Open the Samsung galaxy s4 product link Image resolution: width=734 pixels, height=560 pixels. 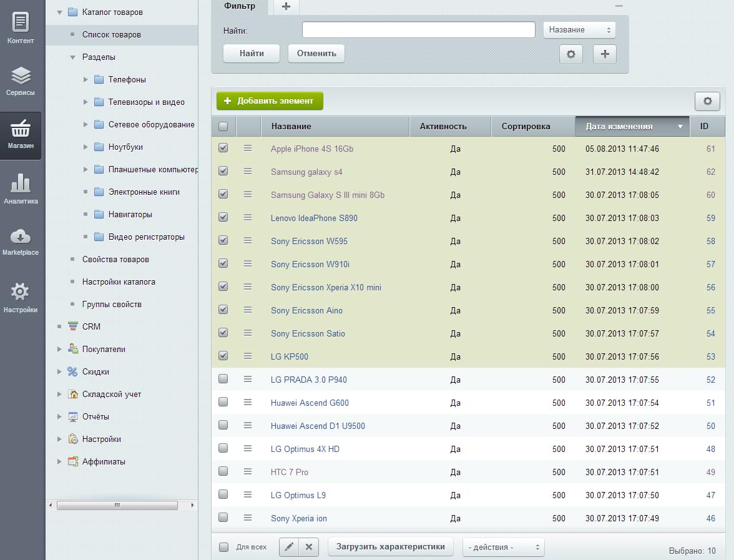coord(306,172)
